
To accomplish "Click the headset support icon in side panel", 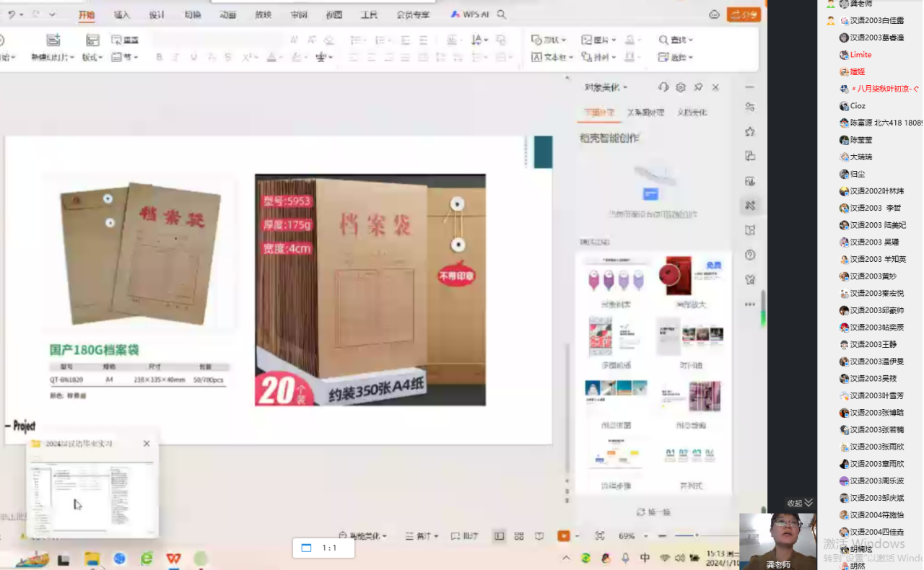I will (x=663, y=87).
